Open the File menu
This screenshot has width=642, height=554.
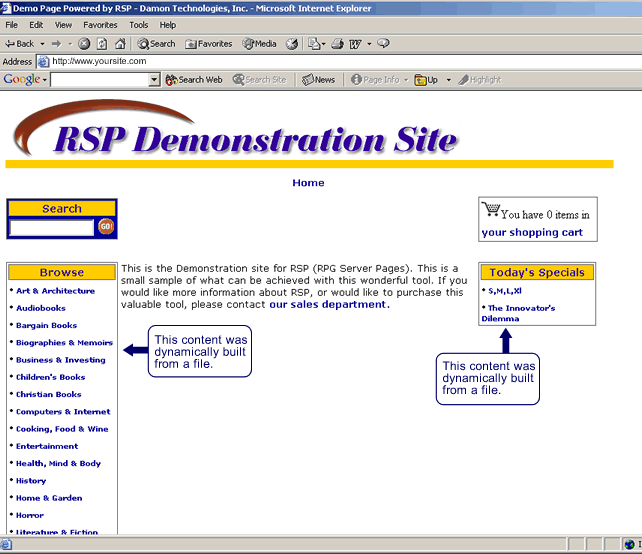[11, 25]
